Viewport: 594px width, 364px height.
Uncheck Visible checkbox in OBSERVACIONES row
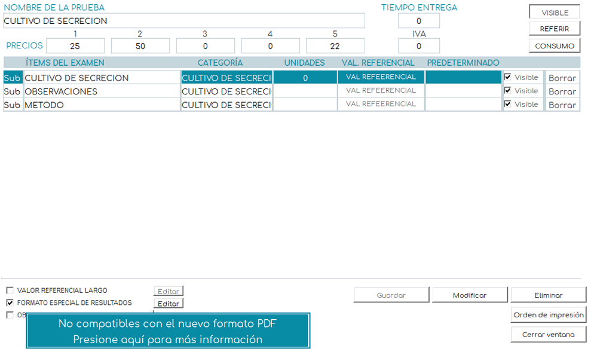[x=508, y=91]
